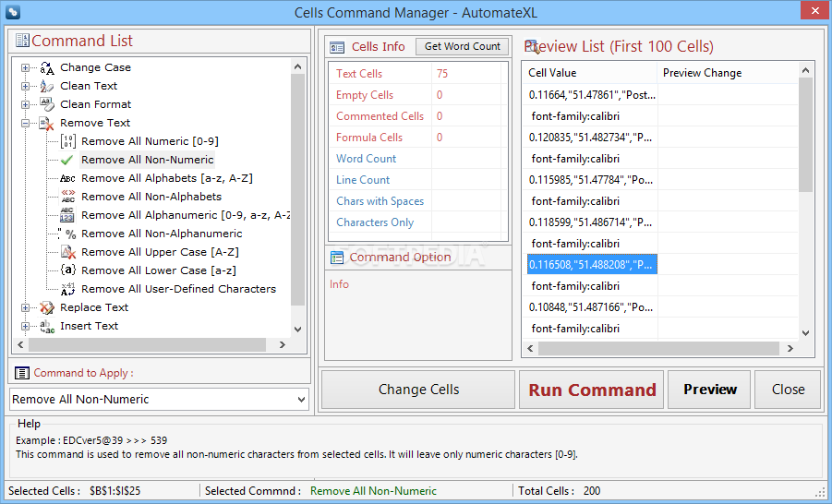Click the preview list scroll up arrow
The image size is (832, 504).
click(x=805, y=70)
